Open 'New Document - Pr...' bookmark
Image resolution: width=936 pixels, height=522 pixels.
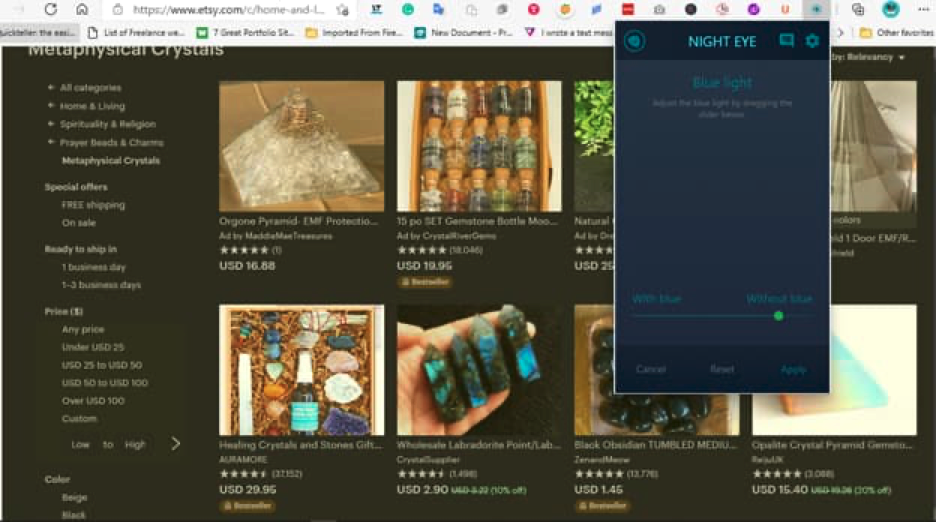pyautogui.click(x=464, y=32)
